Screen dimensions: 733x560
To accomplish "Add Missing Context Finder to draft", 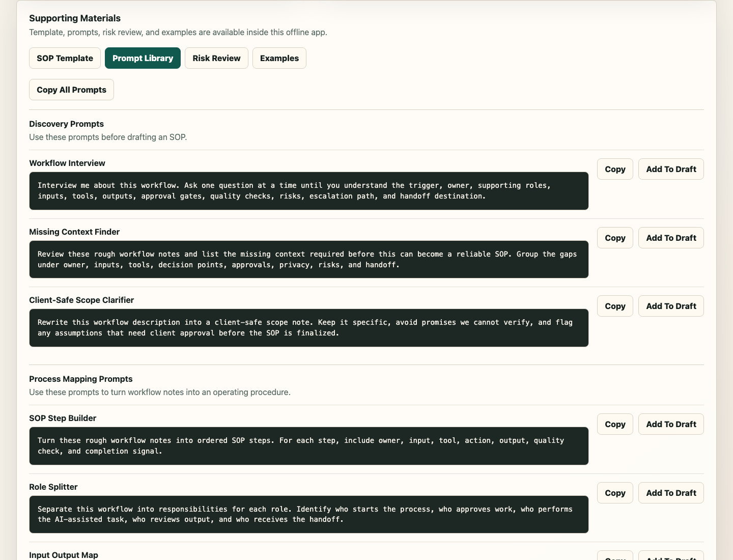I will coord(671,238).
